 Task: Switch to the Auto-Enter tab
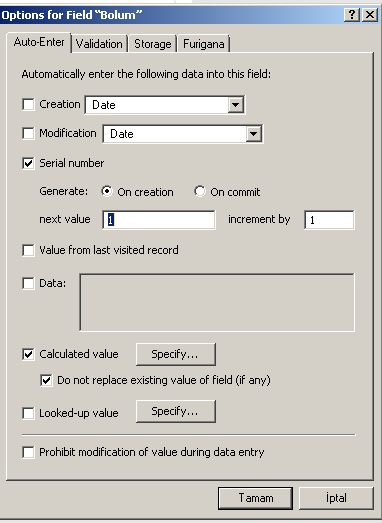point(39,42)
